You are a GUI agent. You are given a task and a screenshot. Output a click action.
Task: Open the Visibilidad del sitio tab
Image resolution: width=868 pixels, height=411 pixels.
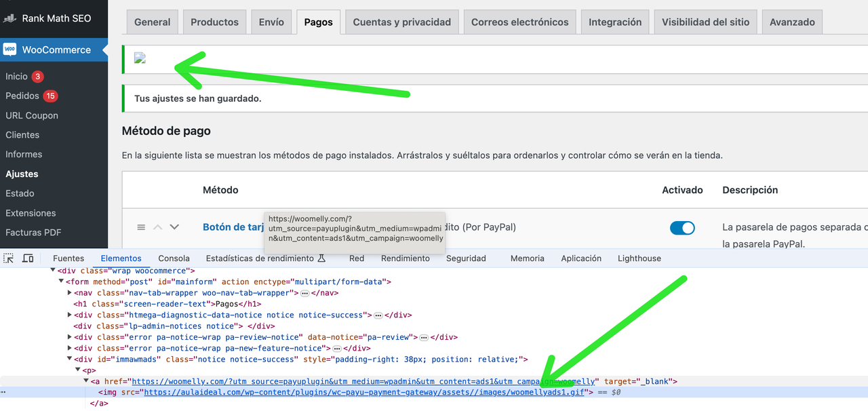click(x=706, y=22)
